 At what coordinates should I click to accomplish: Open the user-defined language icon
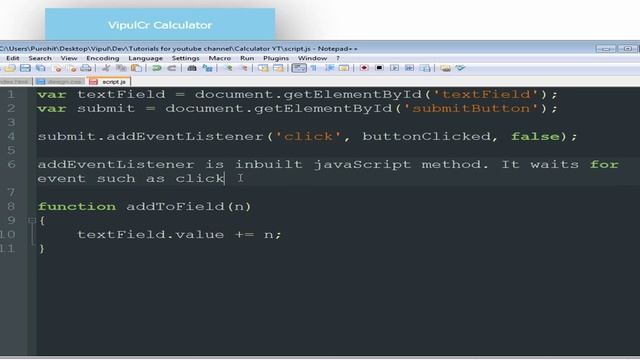pos(344,68)
